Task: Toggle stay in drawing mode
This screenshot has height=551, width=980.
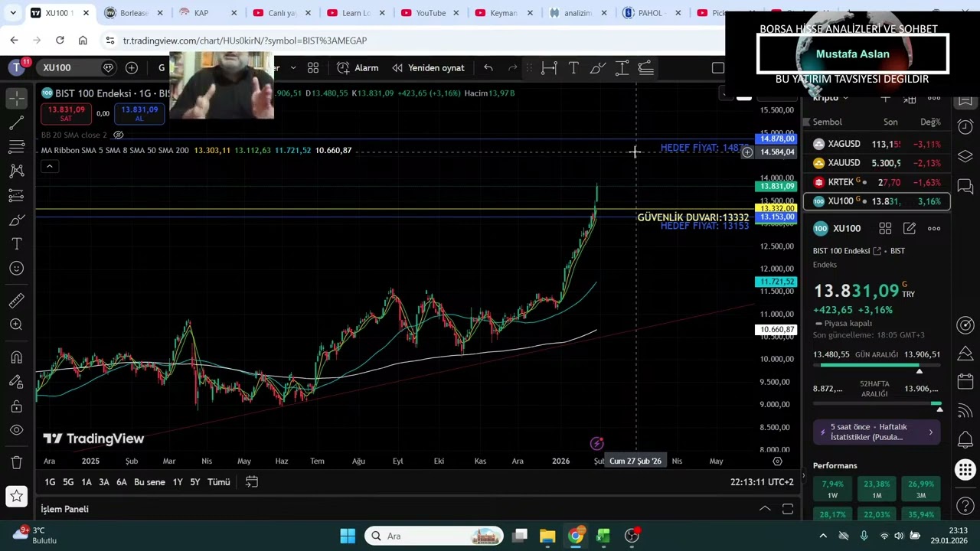Action: point(17,382)
